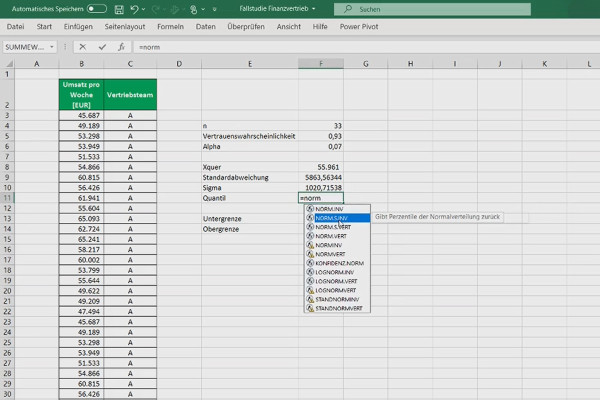Select the n value 33 cell
The image size is (600, 400).
(321, 126)
